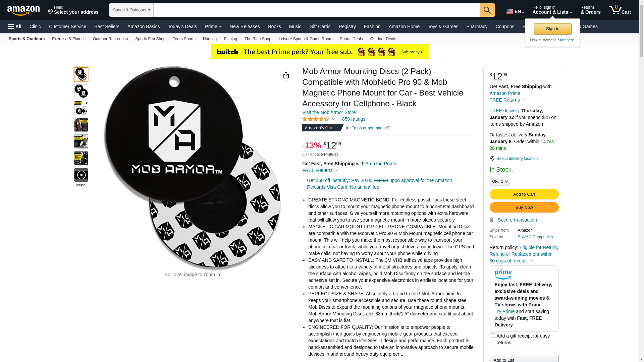Share this product using share icon

(286, 75)
